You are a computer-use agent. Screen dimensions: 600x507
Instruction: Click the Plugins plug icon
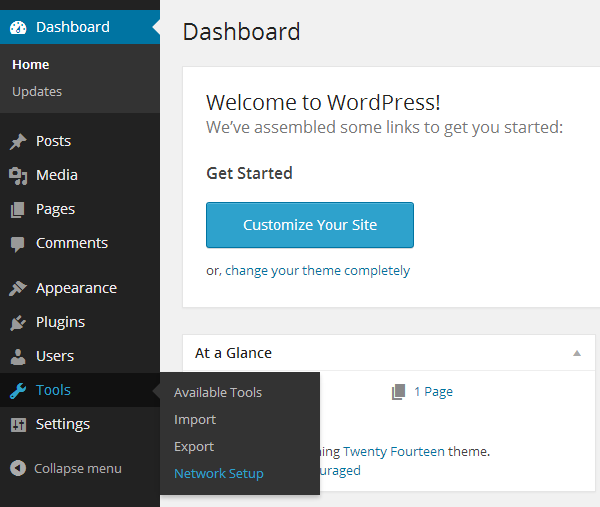[x=18, y=323]
